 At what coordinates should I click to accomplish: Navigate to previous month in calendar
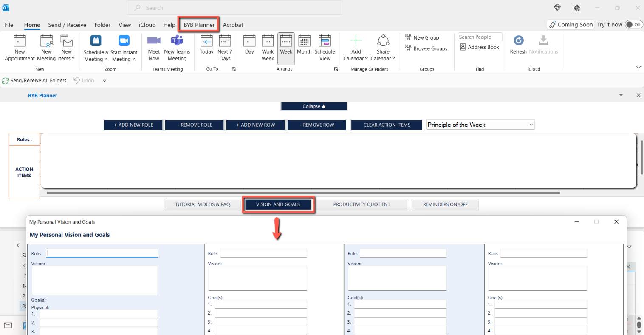18,245
